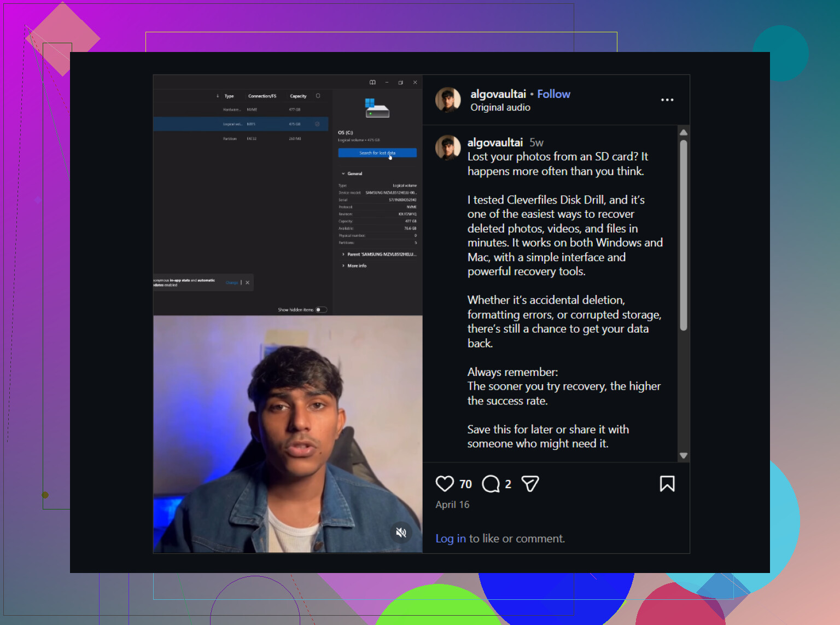Click the Windows drive icon above OS (C:)
Viewport: 840px width, 625px height.
(x=377, y=108)
